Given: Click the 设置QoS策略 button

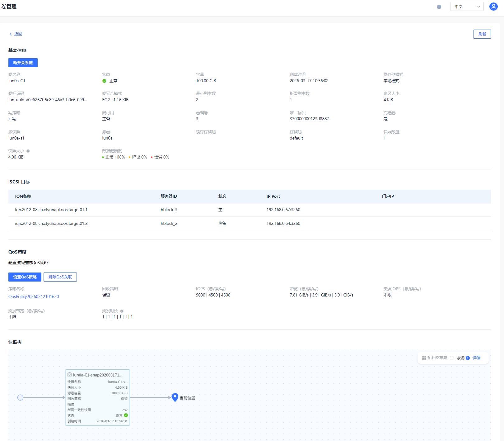Looking at the screenshot, I should click(x=25, y=277).
